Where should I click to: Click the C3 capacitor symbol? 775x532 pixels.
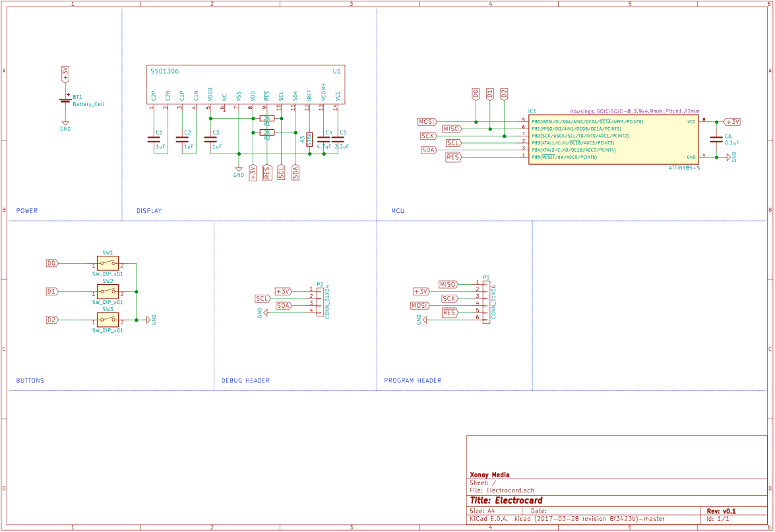pos(210,139)
